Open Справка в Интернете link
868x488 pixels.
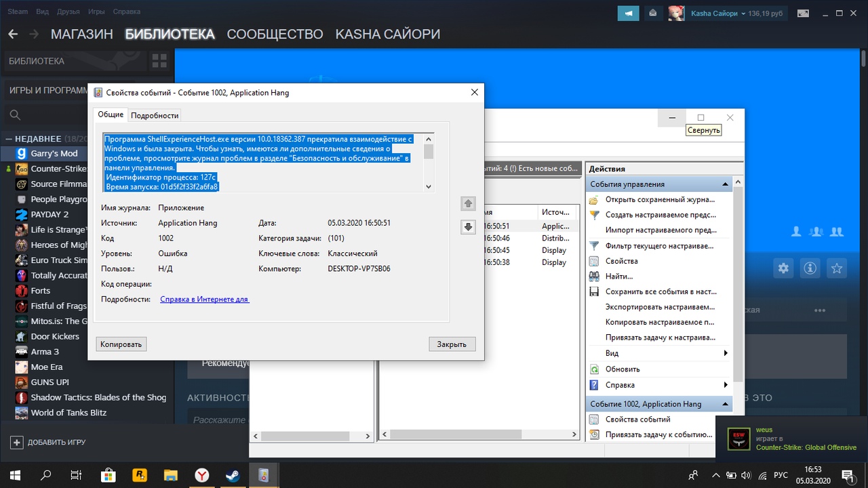[x=205, y=299]
